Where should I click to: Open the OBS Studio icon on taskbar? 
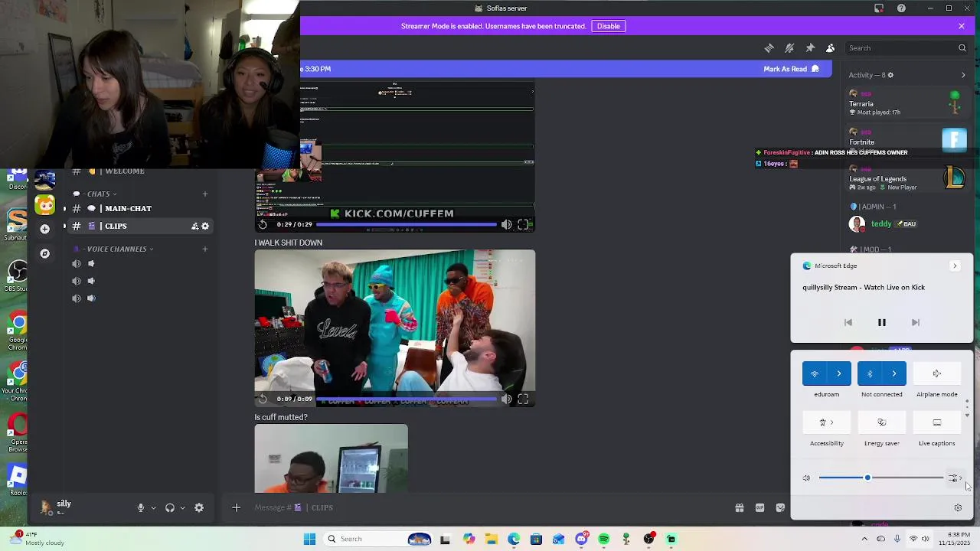coord(649,540)
